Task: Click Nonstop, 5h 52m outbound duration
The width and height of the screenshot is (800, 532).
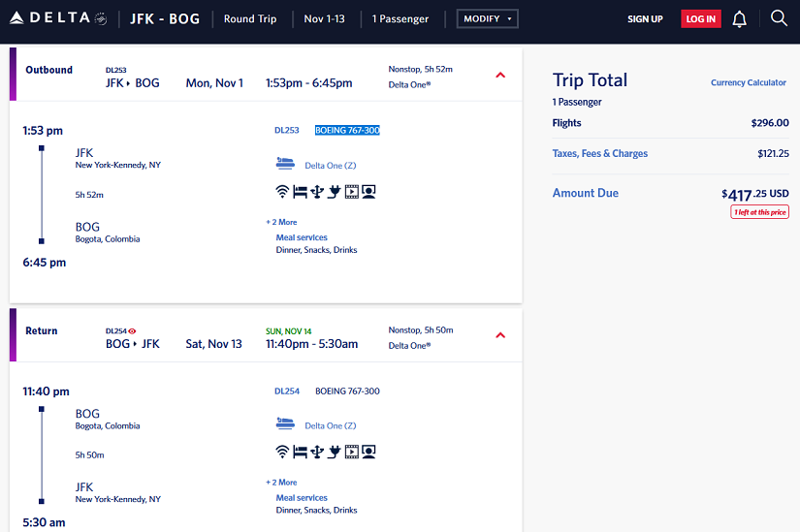Action: pos(421,70)
